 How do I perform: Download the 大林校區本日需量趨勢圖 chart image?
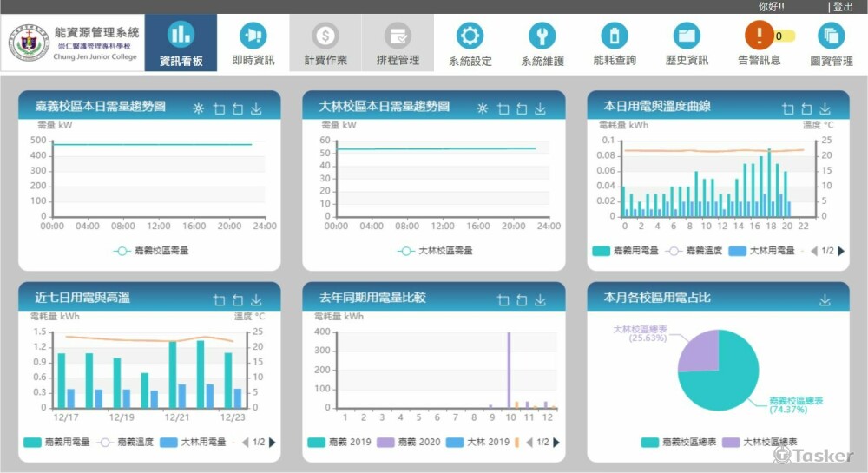click(x=540, y=108)
